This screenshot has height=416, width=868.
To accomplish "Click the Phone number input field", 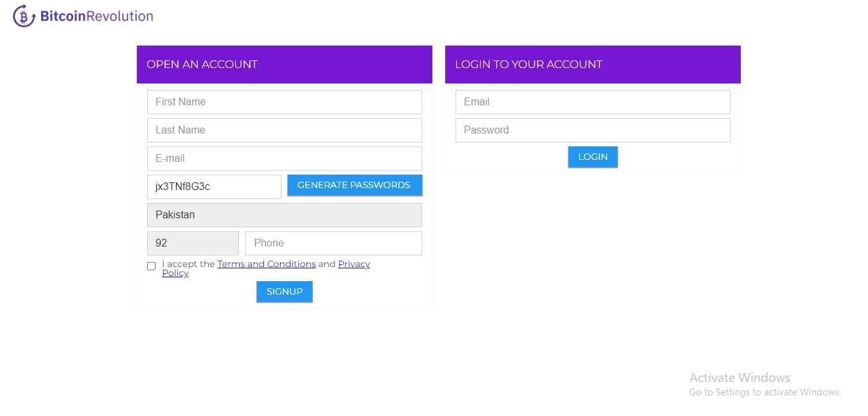I will point(333,243).
